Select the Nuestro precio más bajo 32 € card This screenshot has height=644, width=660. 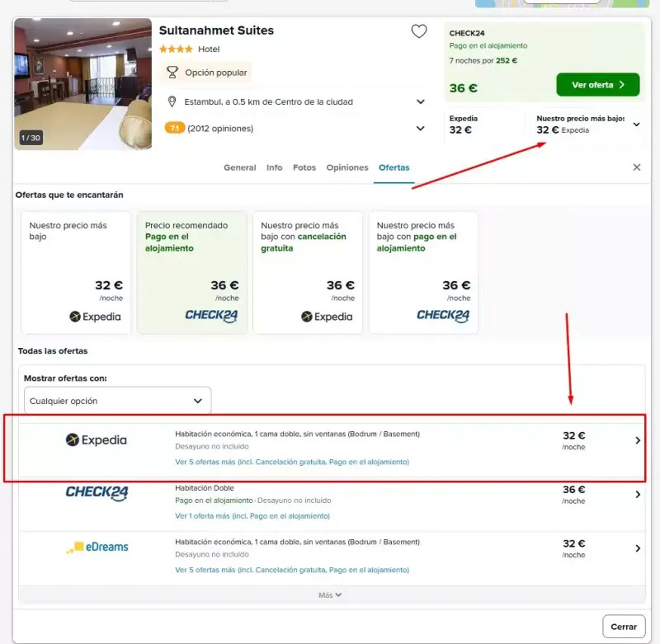(76, 273)
